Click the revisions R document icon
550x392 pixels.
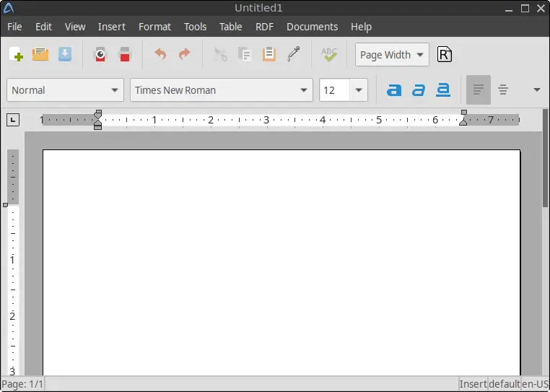(445, 54)
